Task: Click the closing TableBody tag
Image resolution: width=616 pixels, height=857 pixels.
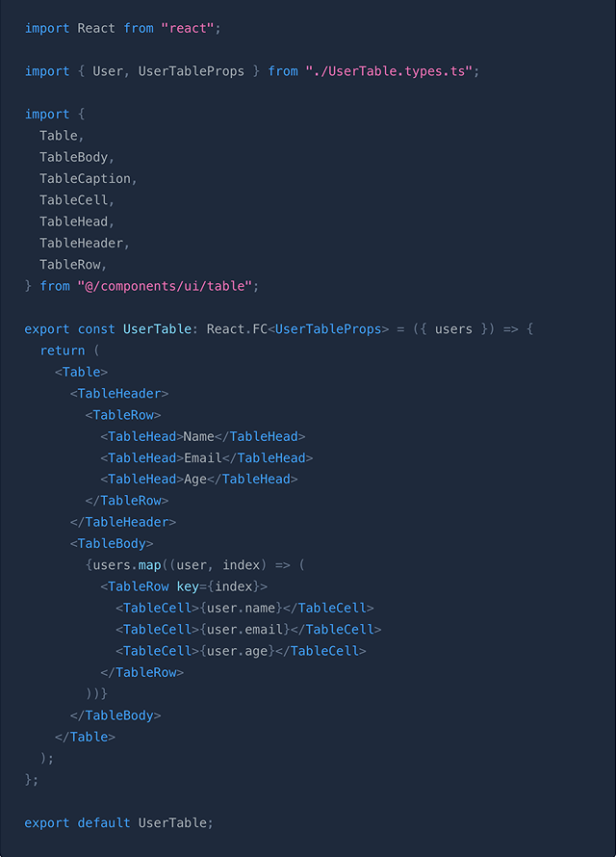Action: (x=115, y=715)
